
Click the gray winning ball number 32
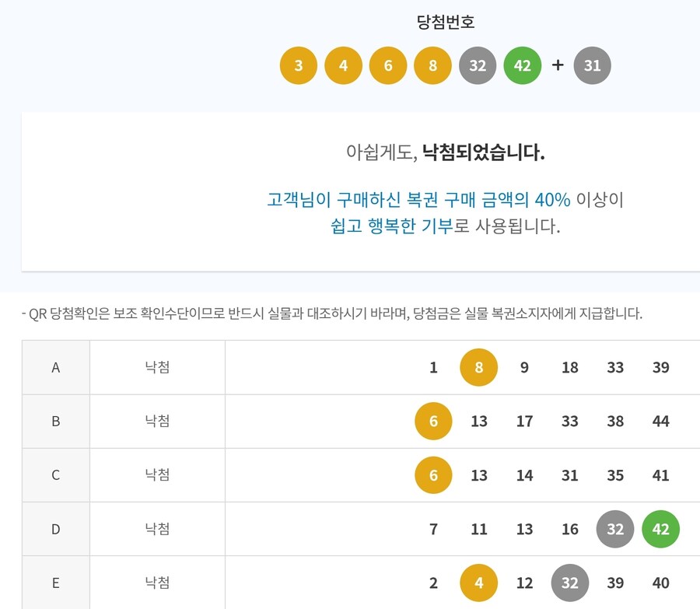pos(477,65)
